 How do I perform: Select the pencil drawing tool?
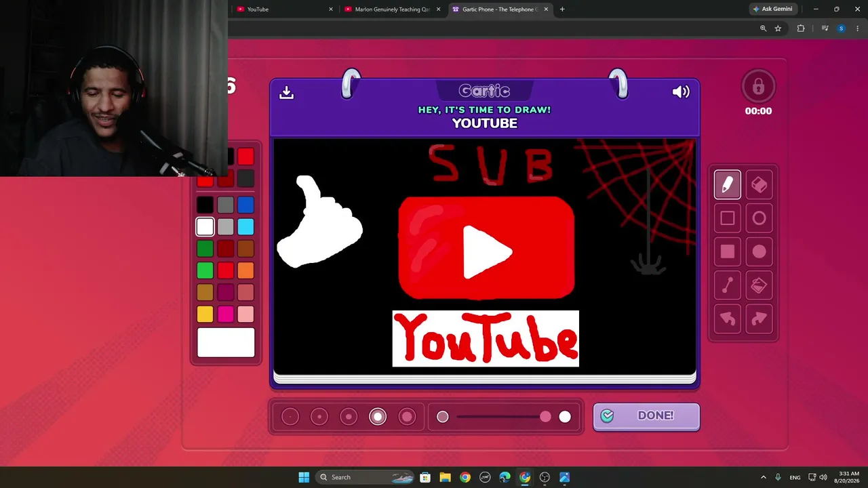pos(728,185)
